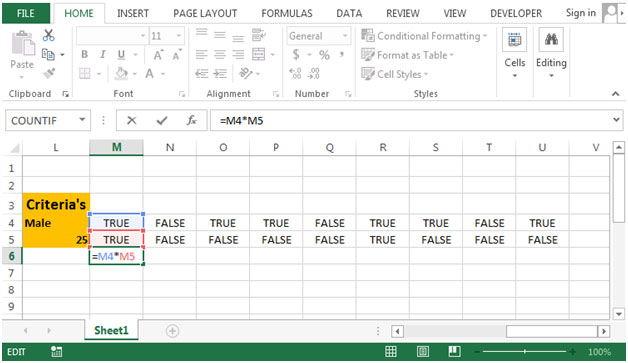
Task: Cancel the formula edit with X icon
Action: [131, 120]
